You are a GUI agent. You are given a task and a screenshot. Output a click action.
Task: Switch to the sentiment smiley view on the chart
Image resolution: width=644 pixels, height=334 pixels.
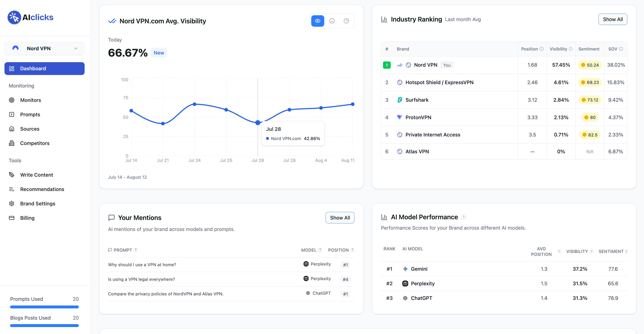tap(332, 21)
